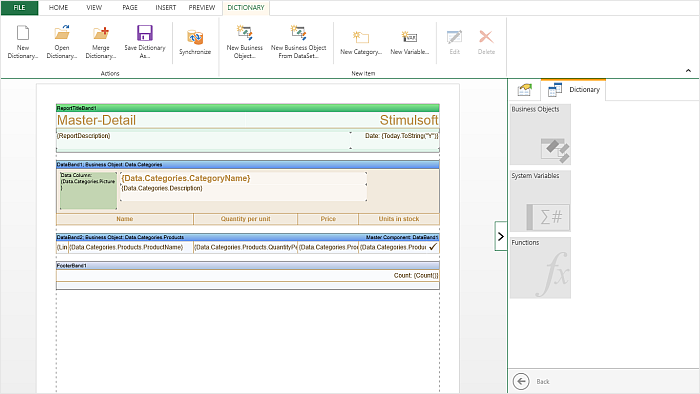Image resolution: width=700 pixels, height=394 pixels.
Task: Switch to the INSERT ribbon tab
Action: coord(166,8)
